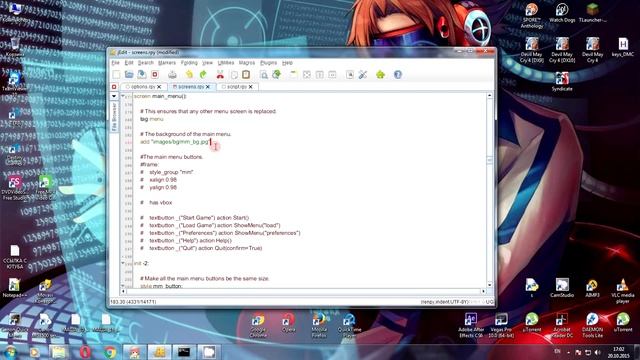Viewport: 640px width, 360px height.
Task: Click the Chrome icon in the taskbar
Action: point(110,352)
